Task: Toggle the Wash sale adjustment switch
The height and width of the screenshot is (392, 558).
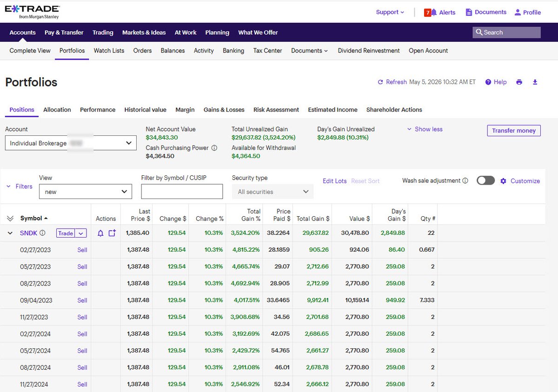Action: [485, 180]
